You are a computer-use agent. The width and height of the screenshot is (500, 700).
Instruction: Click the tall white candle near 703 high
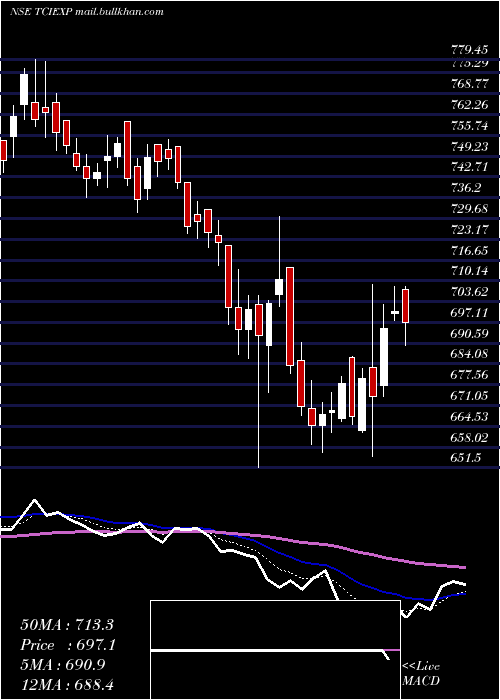[384, 357]
